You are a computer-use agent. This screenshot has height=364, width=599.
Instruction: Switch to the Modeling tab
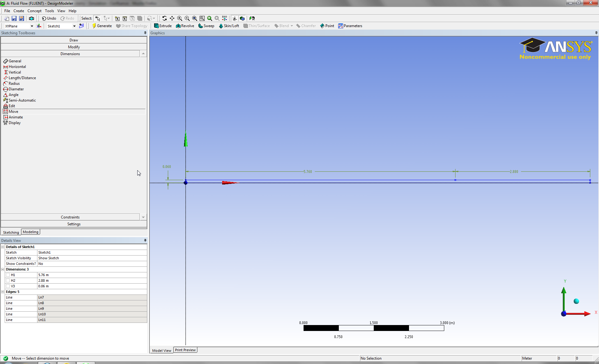click(31, 232)
